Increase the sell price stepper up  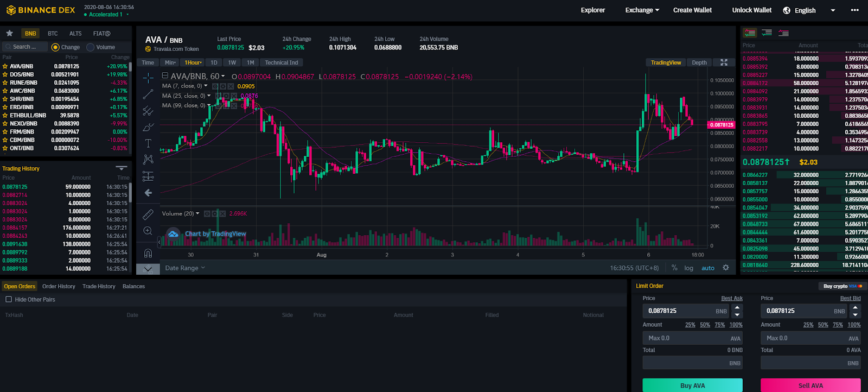click(855, 308)
